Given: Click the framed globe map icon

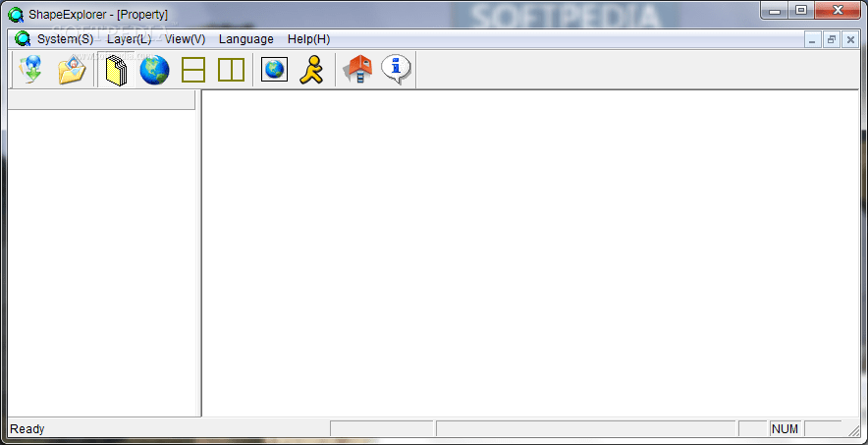Looking at the screenshot, I should coord(274,69).
